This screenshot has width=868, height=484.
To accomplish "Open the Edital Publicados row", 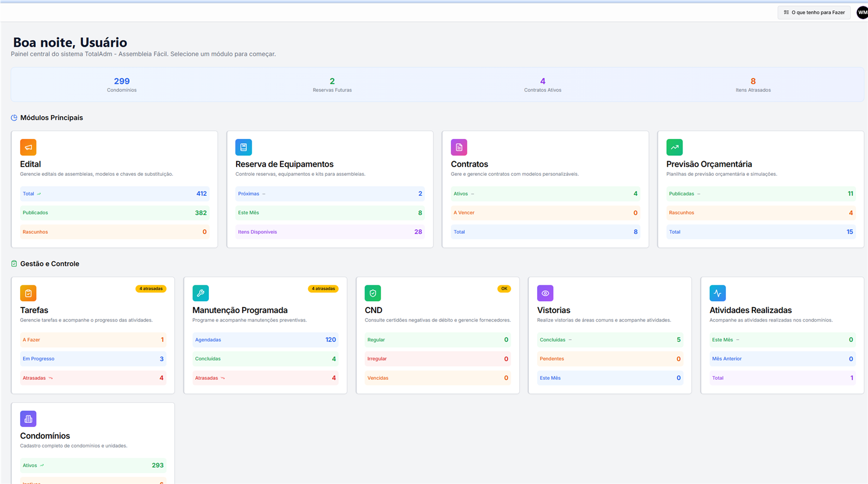I will tap(114, 213).
